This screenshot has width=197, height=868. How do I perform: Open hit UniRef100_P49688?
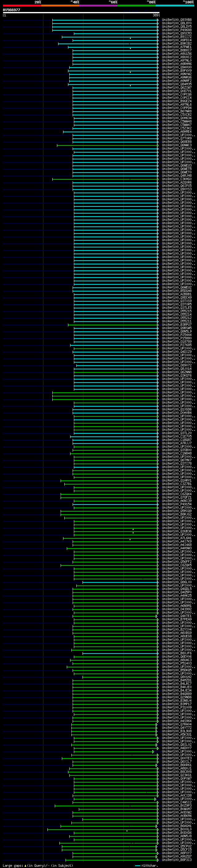point(176,30)
